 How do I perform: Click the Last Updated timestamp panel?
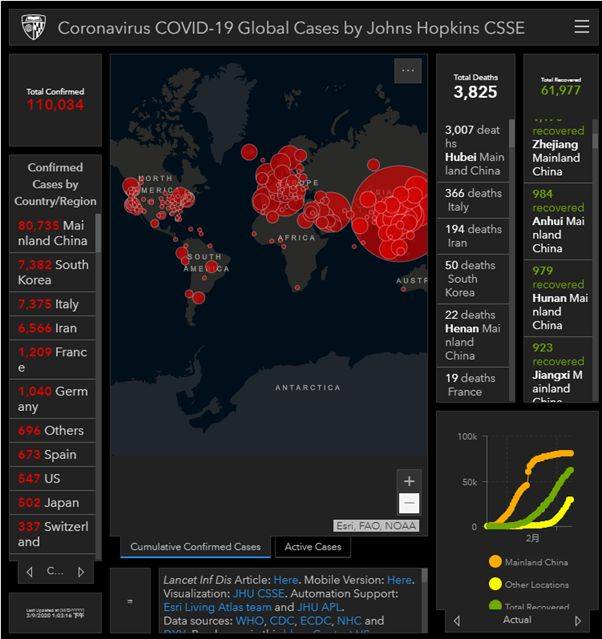click(55, 613)
